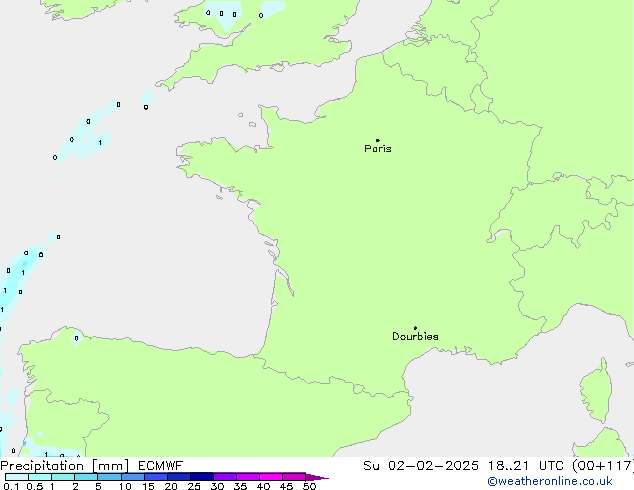Pick the legend swatch between 10 and 15
The height and width of the screenshot is (490, 634).
[133, 477]
